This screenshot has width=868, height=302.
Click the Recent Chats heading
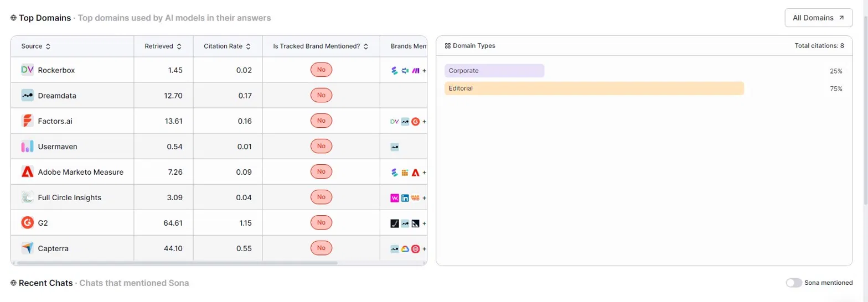[45, 283]
